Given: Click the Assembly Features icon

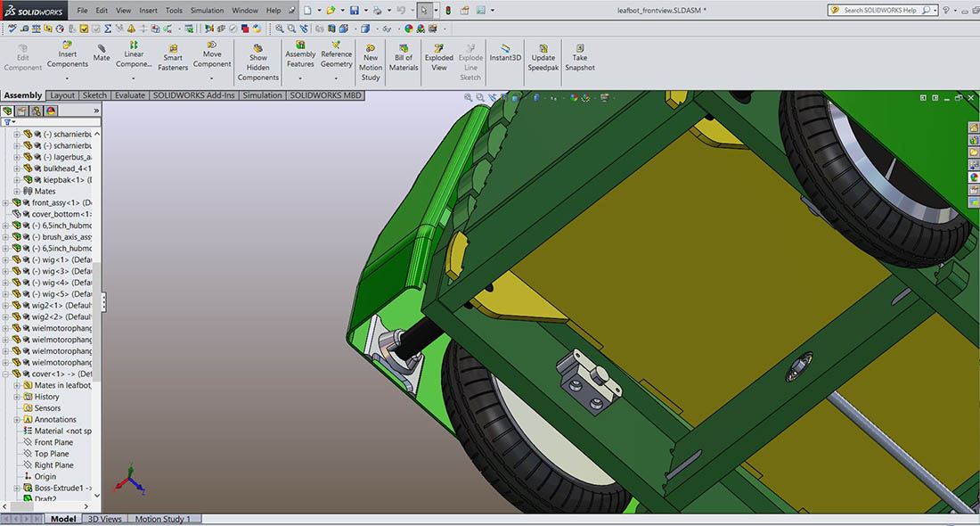Looking at the screenshot, I should (300, 45).
